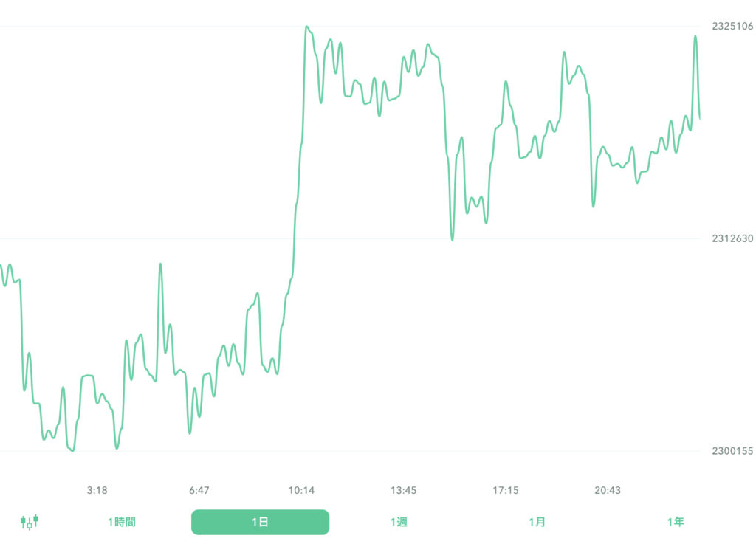This screenshot has width=756, height=544.
Task: Open the 1年 chart range
Action: (x=675, y=522)
